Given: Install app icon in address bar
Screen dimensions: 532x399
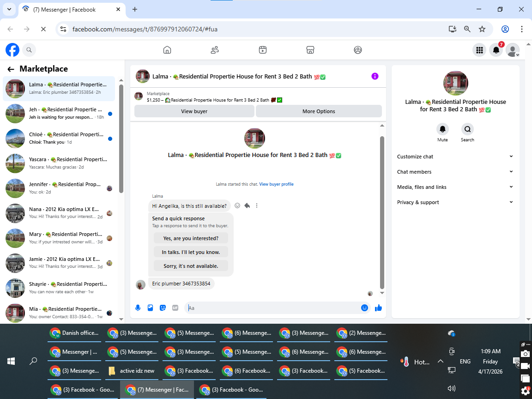Looking at the screenshot, I should click(x=452, y=29).
